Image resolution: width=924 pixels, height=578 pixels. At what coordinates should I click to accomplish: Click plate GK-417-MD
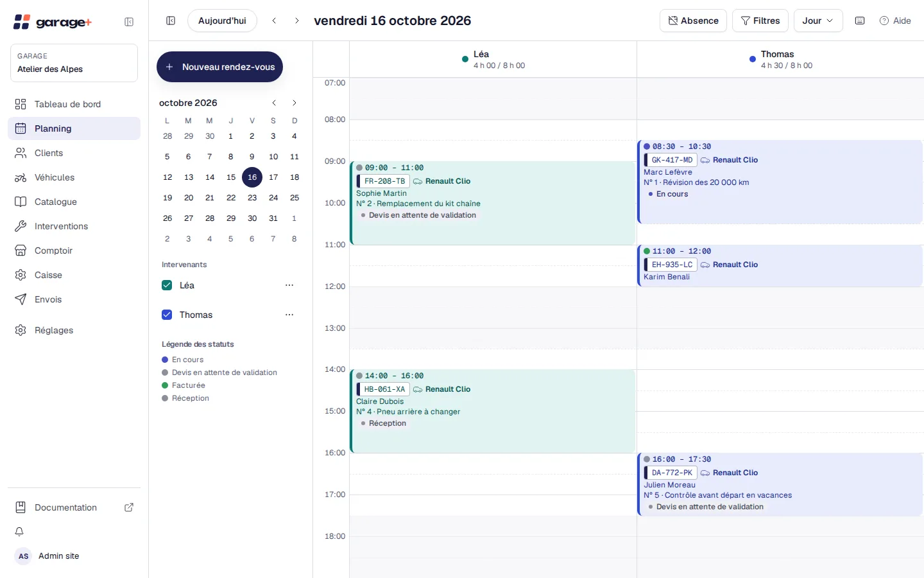(x=672, y=160)
